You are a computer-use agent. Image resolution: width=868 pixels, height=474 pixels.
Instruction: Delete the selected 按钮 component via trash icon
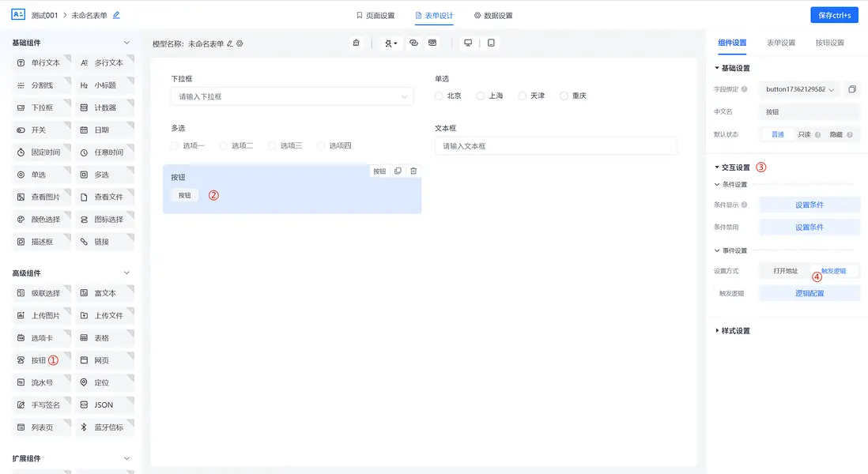(x=413, y=171)
